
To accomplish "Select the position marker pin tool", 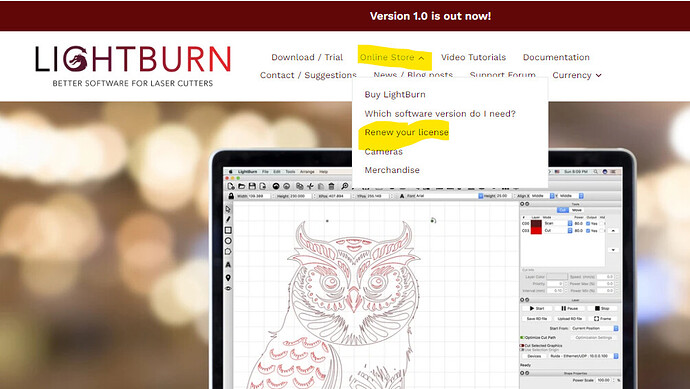I will pyautogui.click(x=228, y=278).
